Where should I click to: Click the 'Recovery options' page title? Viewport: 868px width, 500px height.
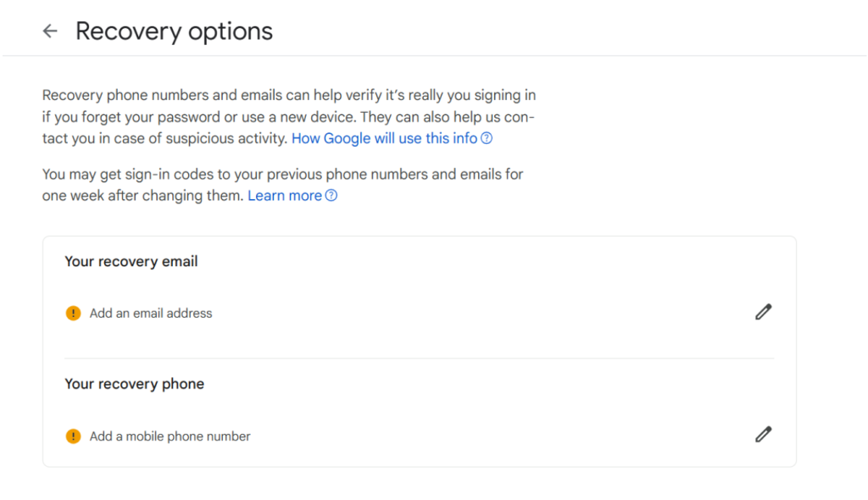pyautogui.click(x=174, y=31)
